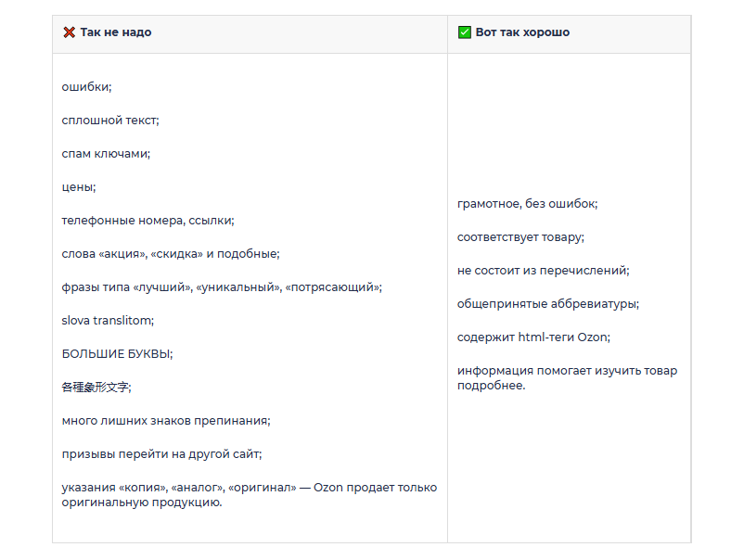Click the 'общепринятые аббревиатуры;' line
This screenshot has width=744, height=560.
click(547, 304)
